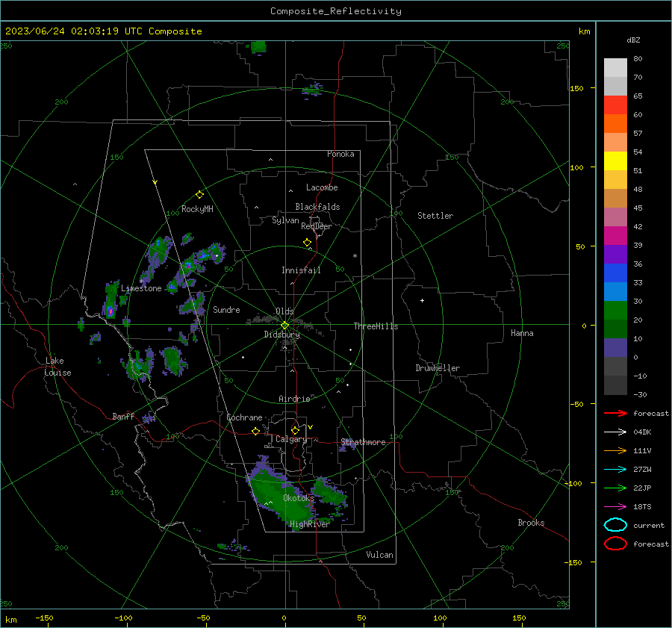Select the Strathmore label
Screen dimensions: 672x628
coord(364,442)
